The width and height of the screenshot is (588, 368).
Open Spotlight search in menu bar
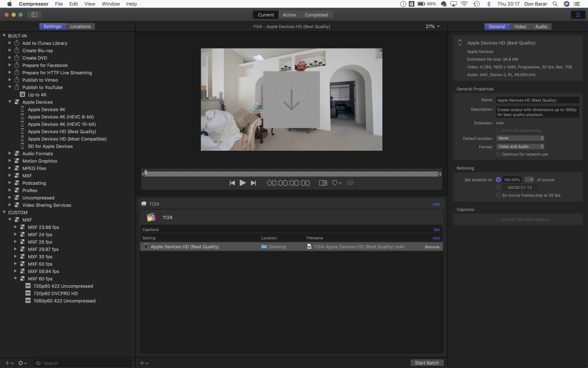click(x=555, y=4)
